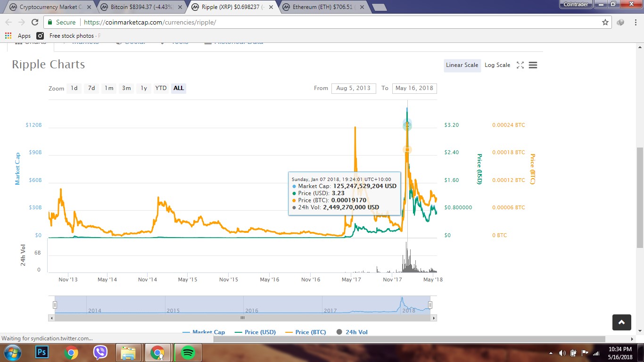Set zoom to 1d

pos(74,88)
